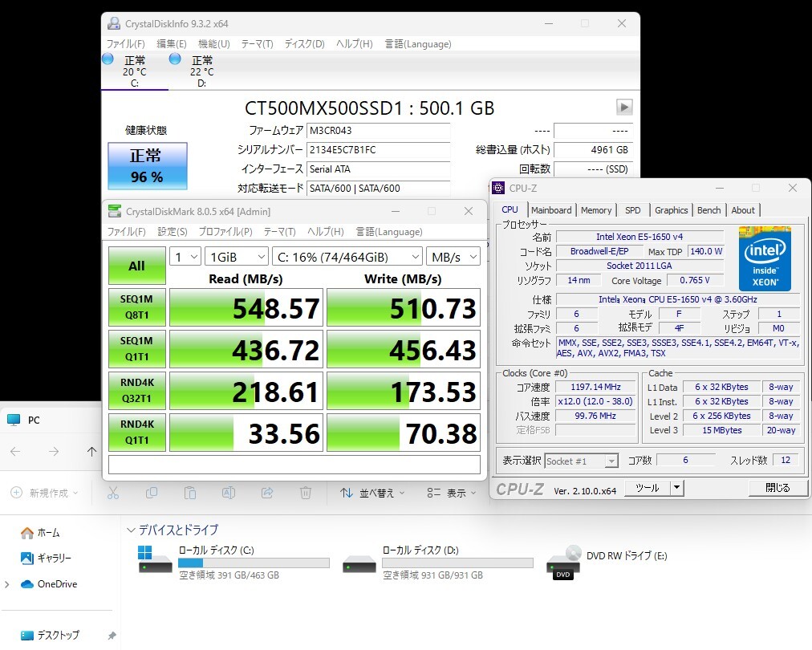Screen dimensions: 812x650
Task: Open 並べ替え sort dropdown
Action: 372,493
